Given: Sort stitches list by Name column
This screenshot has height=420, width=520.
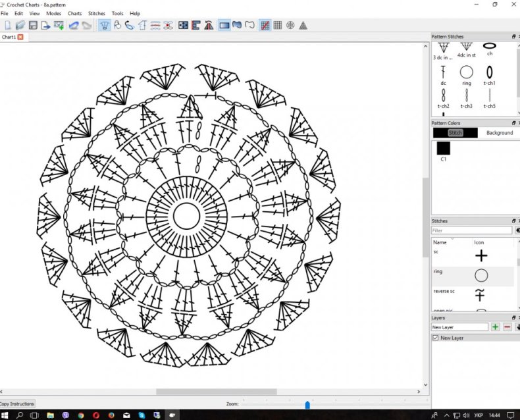Looking at the screenshot, I should tap(440, 242).
